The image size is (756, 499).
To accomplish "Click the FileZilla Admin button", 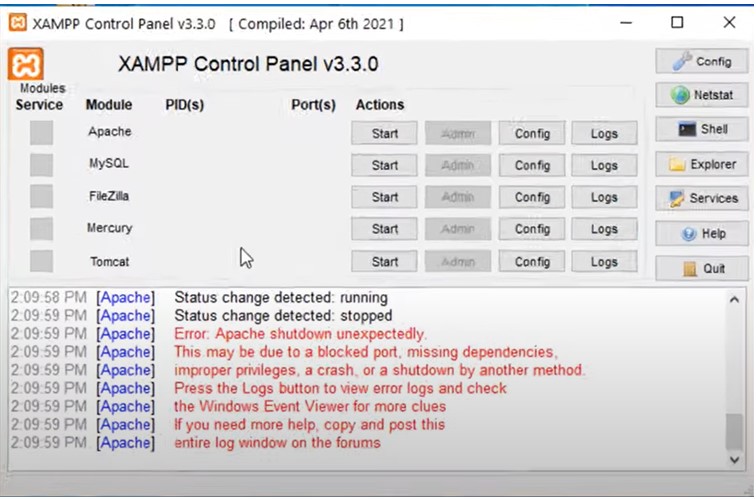I will [x=458, y=197].
